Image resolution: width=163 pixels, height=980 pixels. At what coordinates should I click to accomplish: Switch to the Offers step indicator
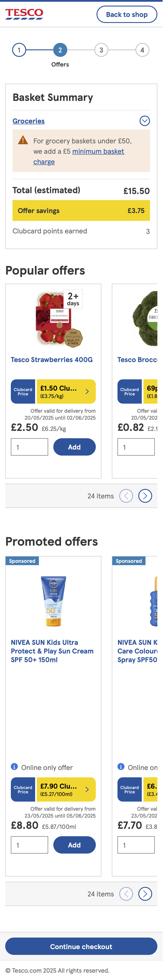(x=60, y=50)
